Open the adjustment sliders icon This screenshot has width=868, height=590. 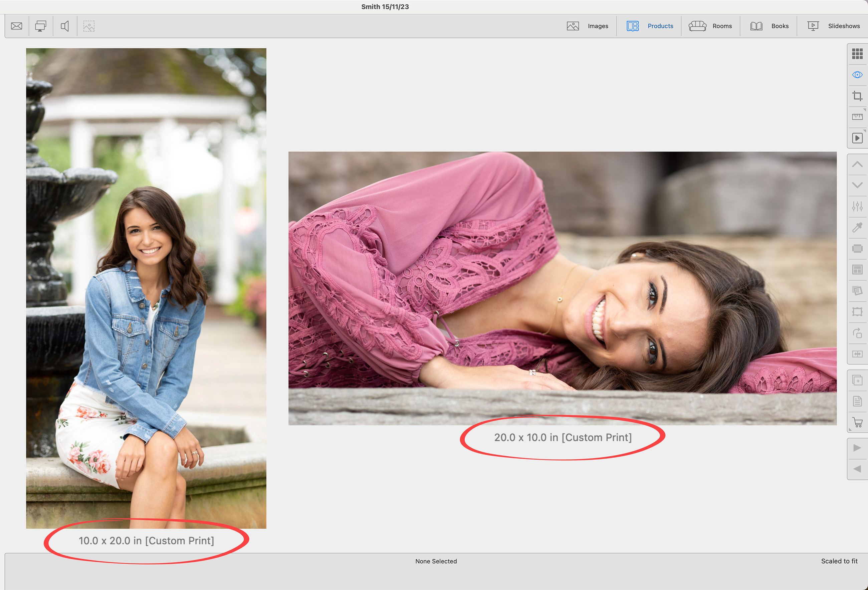click(857, 206)
